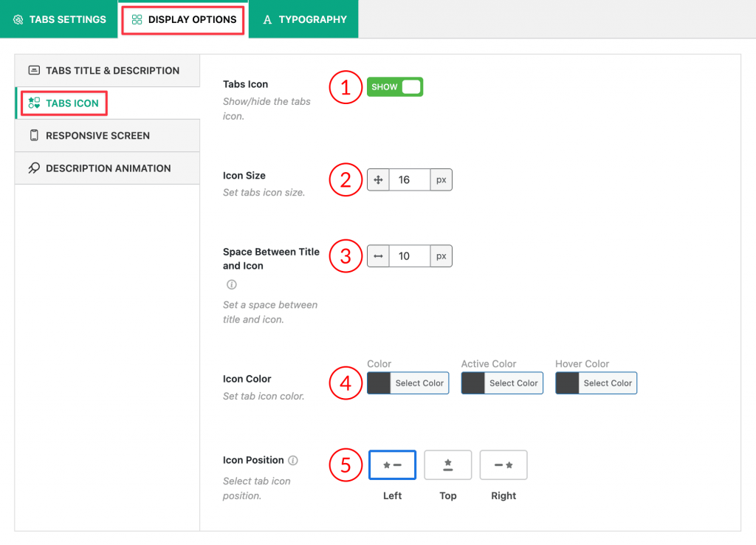Click the Responsive Screen phone icon
Image resolution: width=756 pixels, height=545 pixels.
[x=34, y=136]
